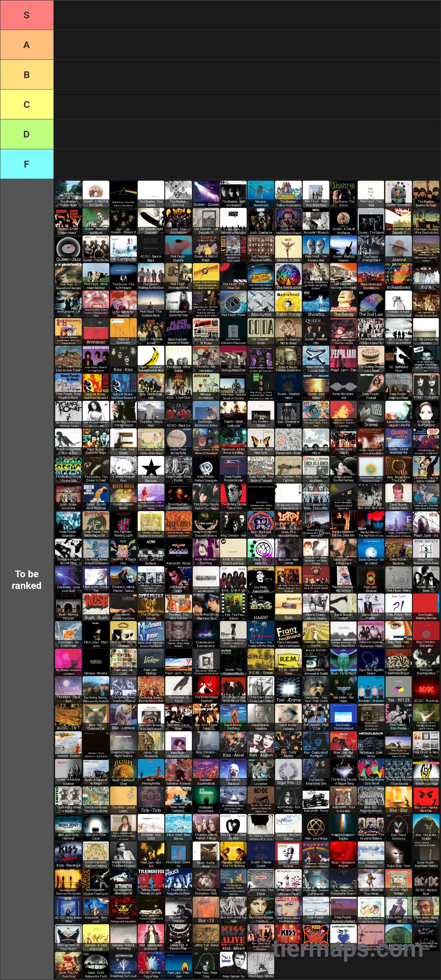Select The Doors - The Doors album
441x980 pixels.
click(x=344, y=194)
